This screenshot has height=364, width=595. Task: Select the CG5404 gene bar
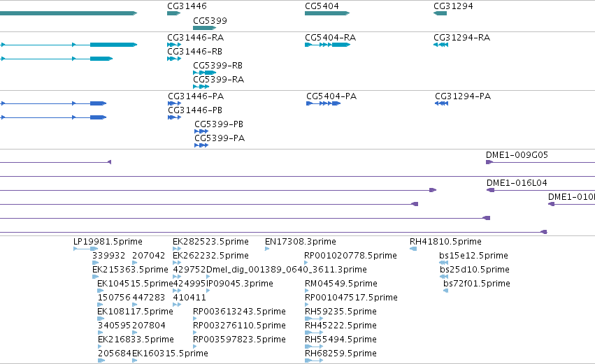(x=327, y=13)
